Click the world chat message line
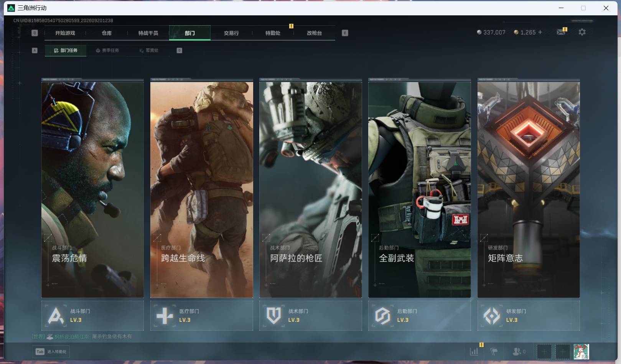Image resolution: width=621 pixels, height=364 pixels. [x=82, y=336]
